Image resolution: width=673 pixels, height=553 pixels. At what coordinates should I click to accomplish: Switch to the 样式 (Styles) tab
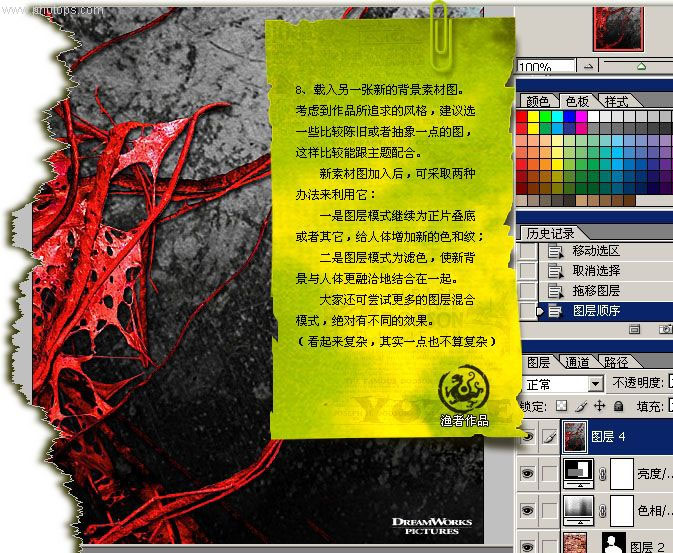(617, 101)
